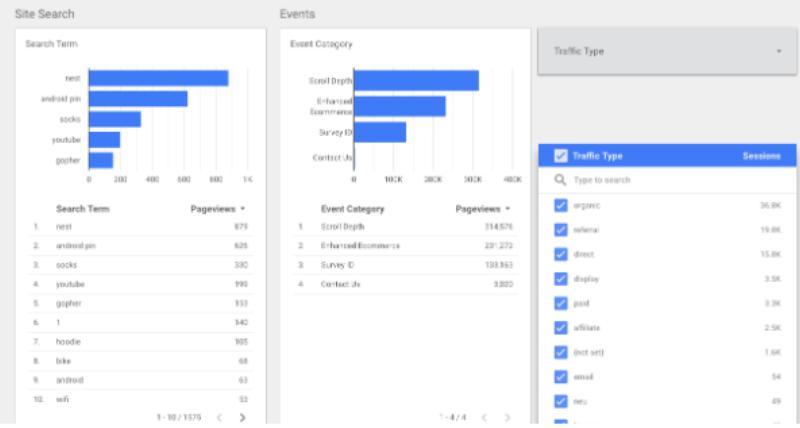Uncheck the referral traffic type
The width and height of the screenshot is (800, 428).
(x=560, y=230)
